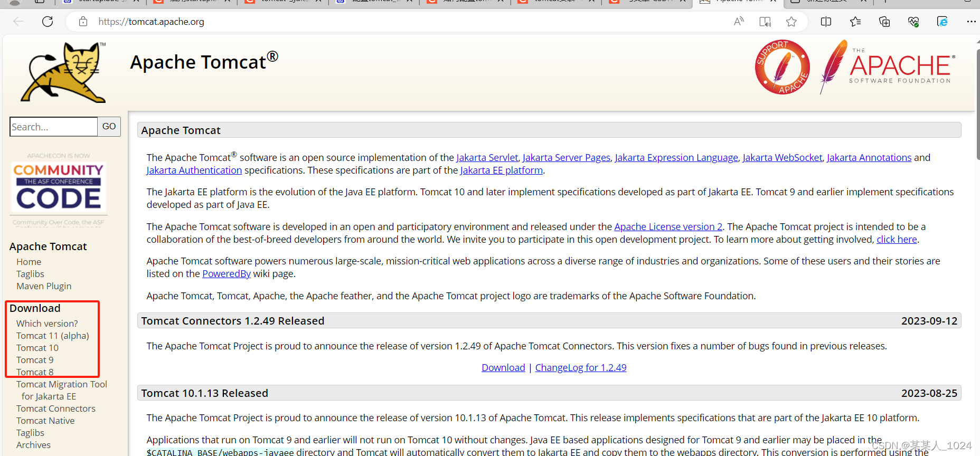The height and width of the screenshot is (456, 980).
Task: Click the Download sidebar section heading
Action: tap(35, 308)
